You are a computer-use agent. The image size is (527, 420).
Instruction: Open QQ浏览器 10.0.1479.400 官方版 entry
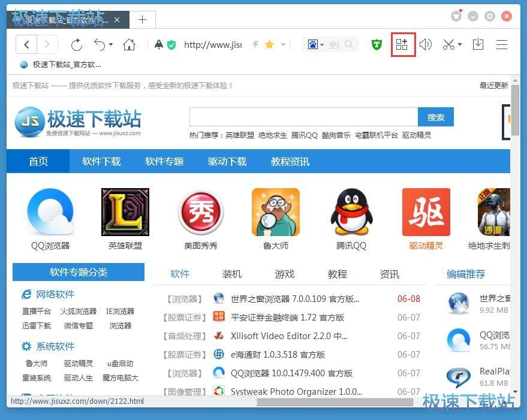click(291, 373)
